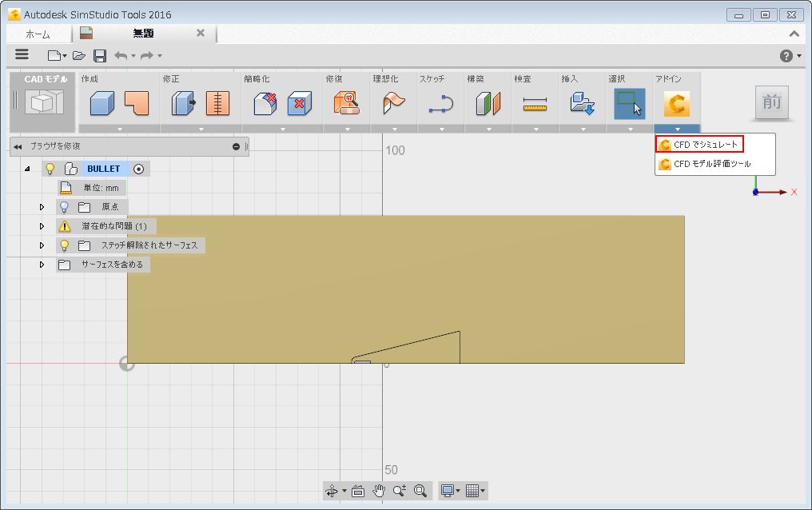Activate the pan hand tool
The image size is (812, 510).
[379, 490]
